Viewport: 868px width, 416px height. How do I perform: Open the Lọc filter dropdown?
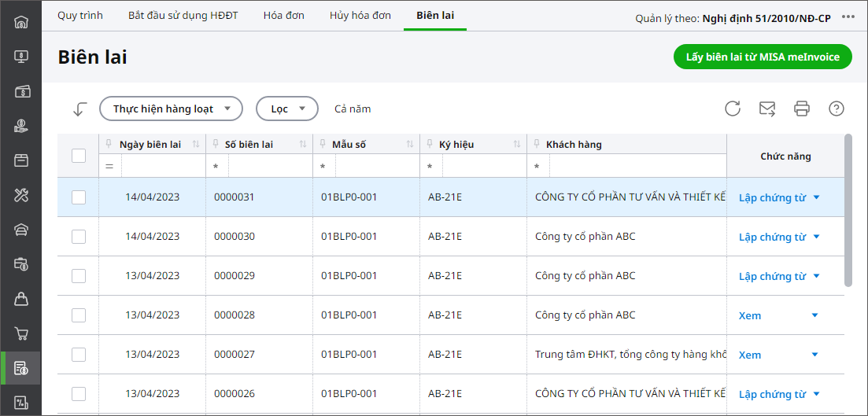(x=286, y=109)
